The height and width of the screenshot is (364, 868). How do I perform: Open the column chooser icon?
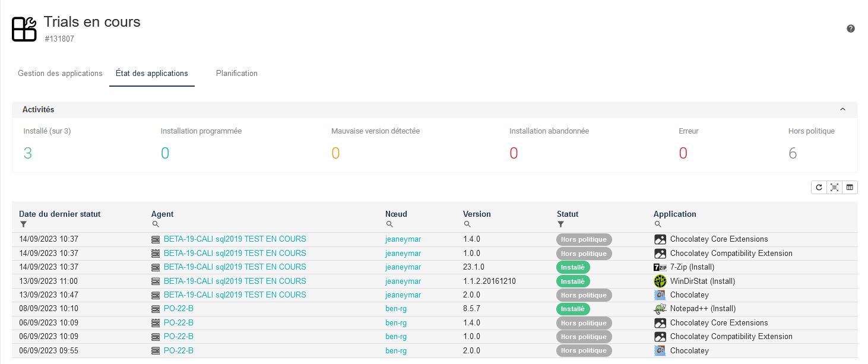(850, 188)
